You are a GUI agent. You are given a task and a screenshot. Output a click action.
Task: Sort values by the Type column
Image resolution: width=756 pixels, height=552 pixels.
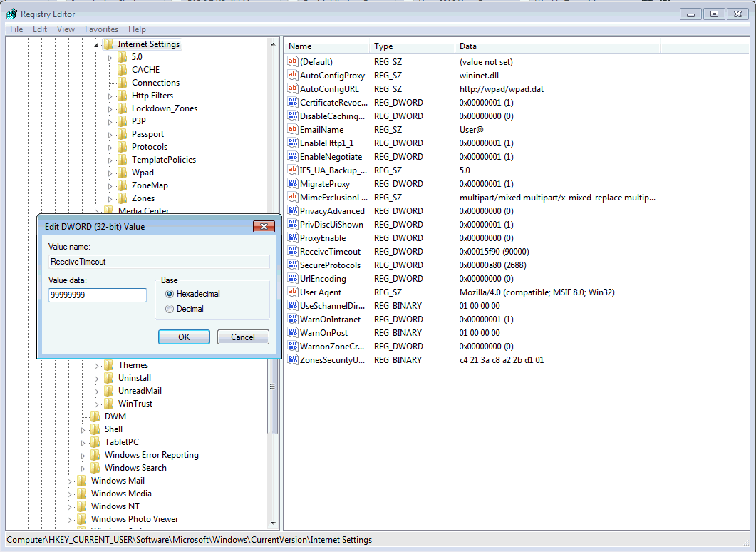click(x=412, y=46)
